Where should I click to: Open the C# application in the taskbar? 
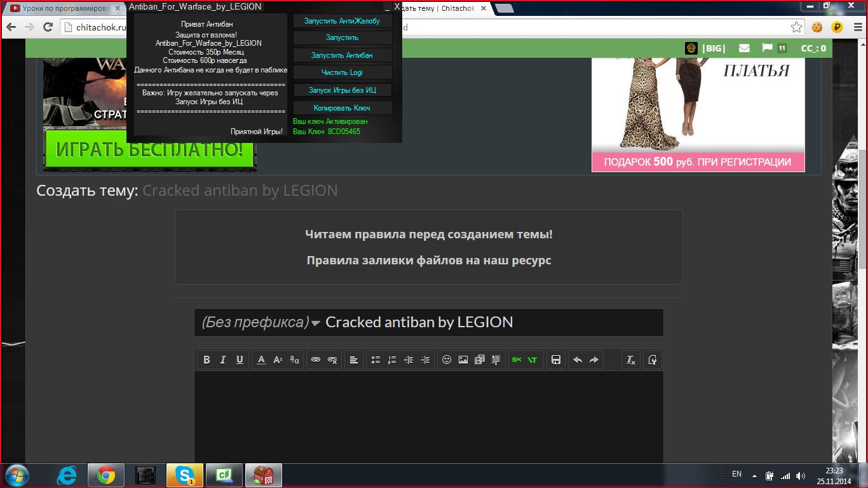pos(224,475)
